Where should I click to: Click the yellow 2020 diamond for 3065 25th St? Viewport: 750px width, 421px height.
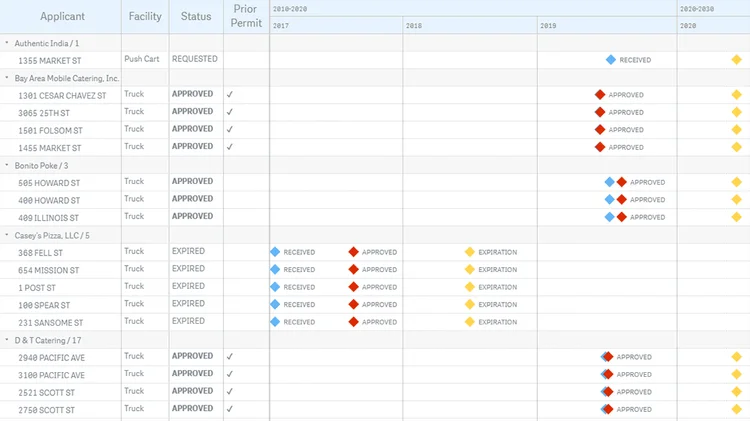(x=737, y=112)
